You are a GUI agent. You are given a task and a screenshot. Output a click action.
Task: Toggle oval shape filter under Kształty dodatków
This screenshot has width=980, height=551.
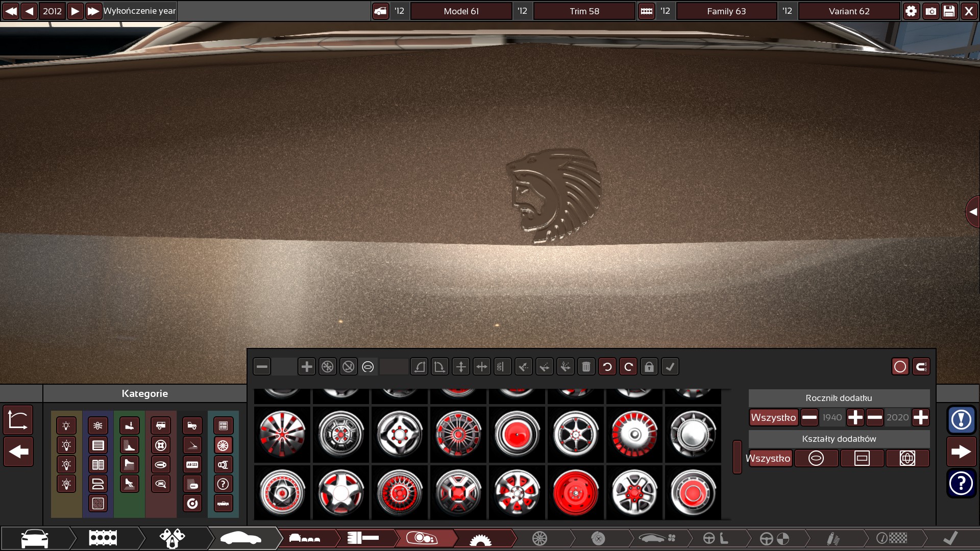816,458
